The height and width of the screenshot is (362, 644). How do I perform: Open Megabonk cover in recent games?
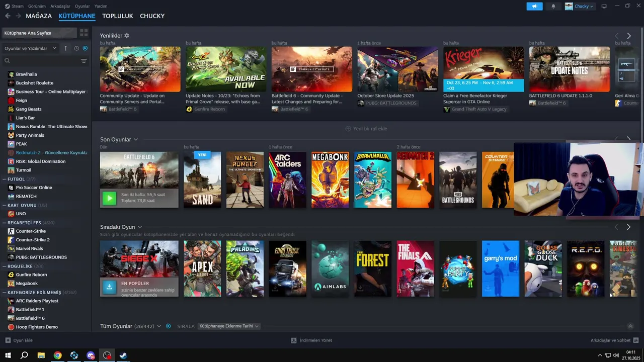pos(330,180)
